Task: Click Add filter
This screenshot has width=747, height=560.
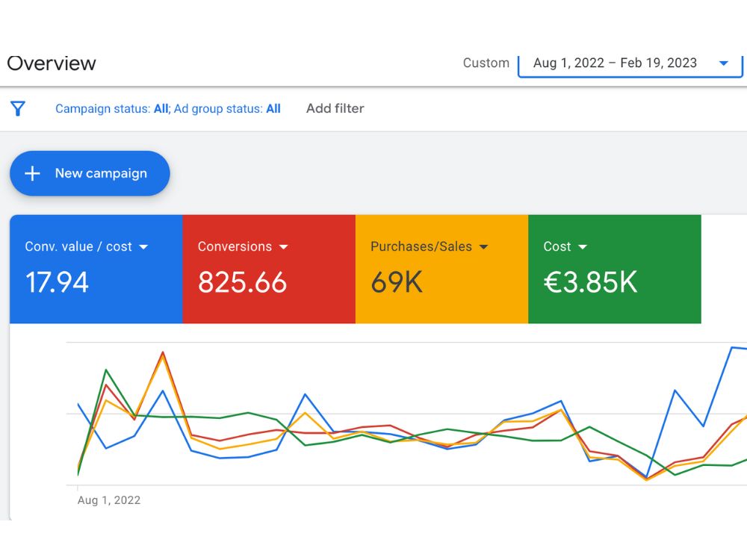Action: pyautogui.click(x=335, y=108)
